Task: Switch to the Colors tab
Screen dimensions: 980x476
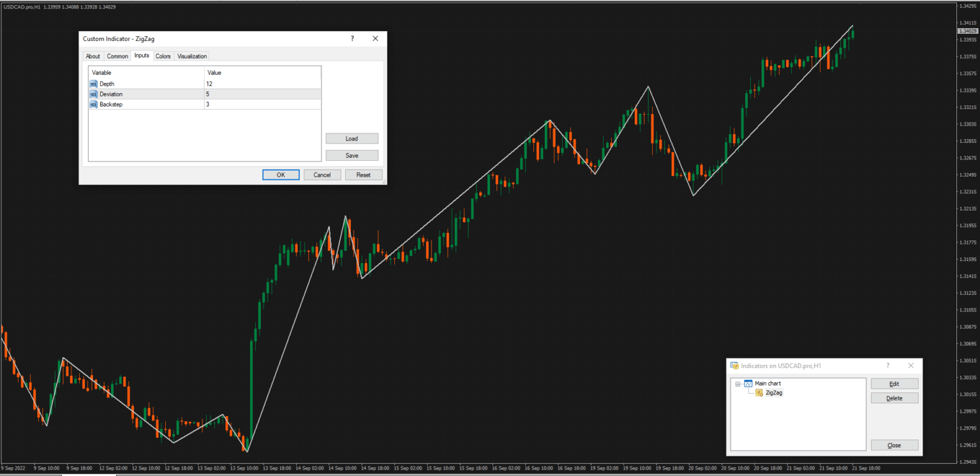Action: tap(163, 56)
